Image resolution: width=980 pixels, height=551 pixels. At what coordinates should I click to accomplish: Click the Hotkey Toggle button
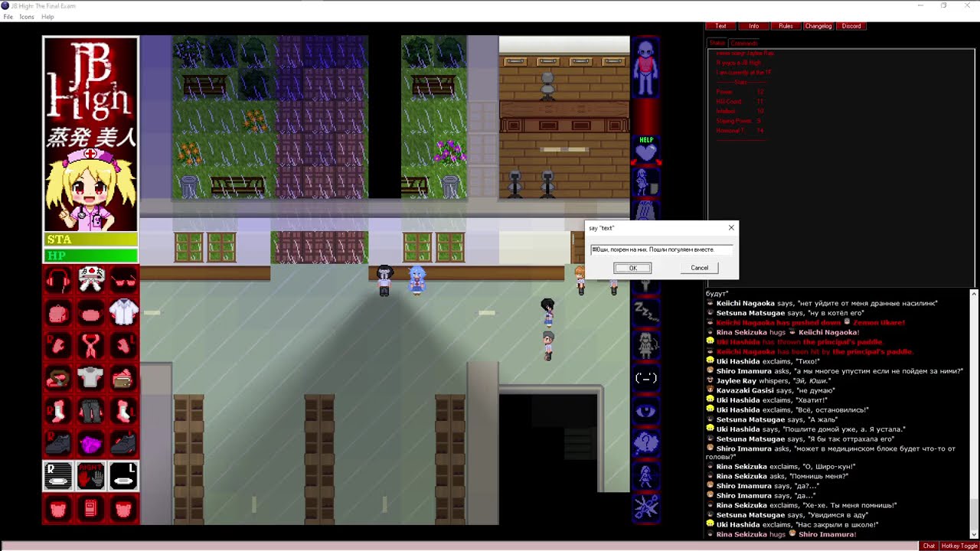point(959,546)
